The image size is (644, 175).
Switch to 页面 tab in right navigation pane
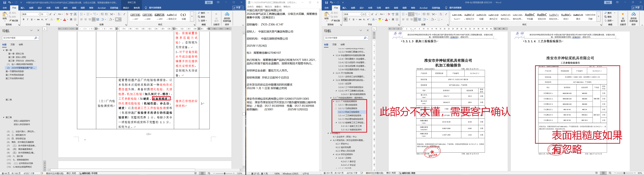334,45
